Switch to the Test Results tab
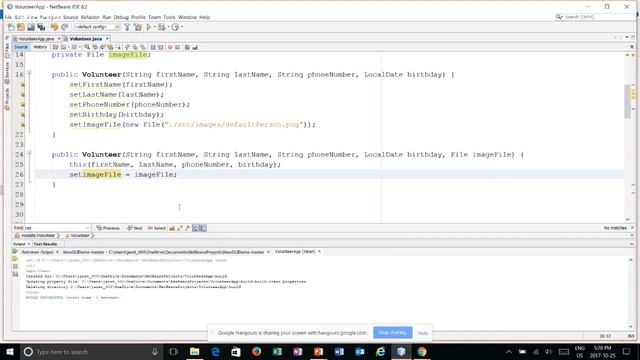Image resolution: width=640 pixels, height=360 pixels. [x=45, y=244]
